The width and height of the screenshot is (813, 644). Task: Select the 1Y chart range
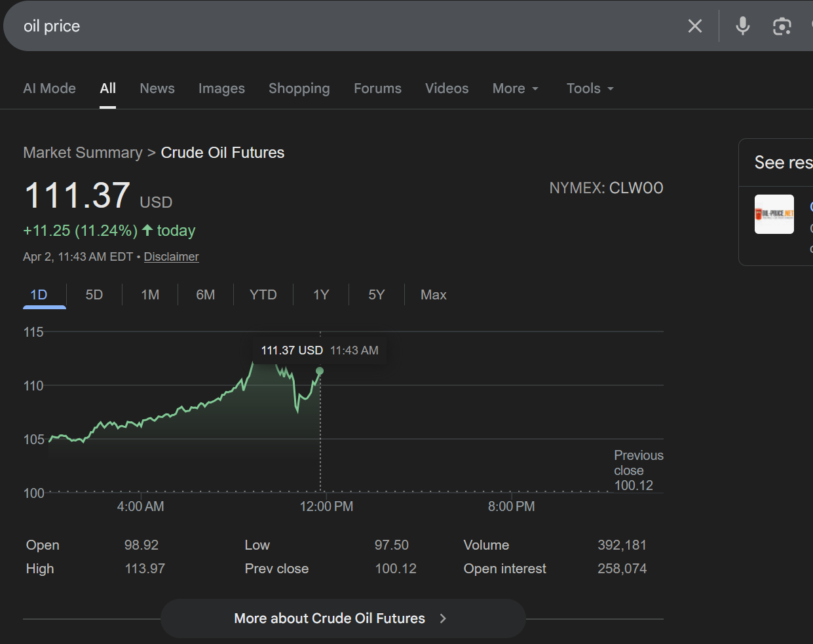click(x=321, y=295)
